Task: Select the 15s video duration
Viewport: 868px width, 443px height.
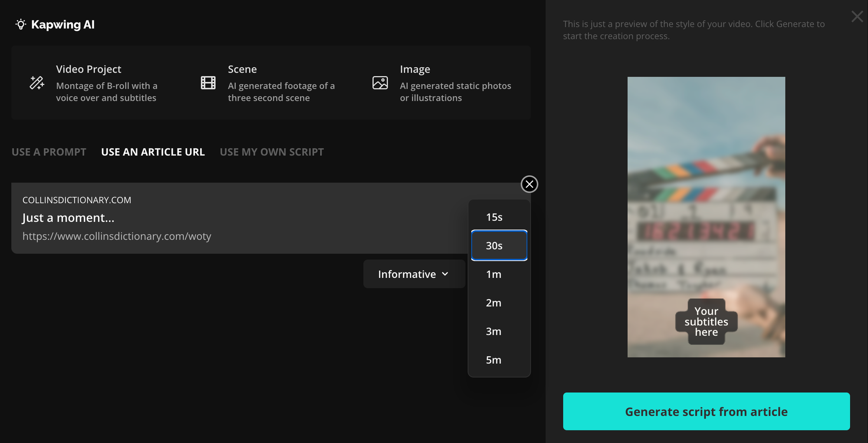Action: (x=494, y=217)
